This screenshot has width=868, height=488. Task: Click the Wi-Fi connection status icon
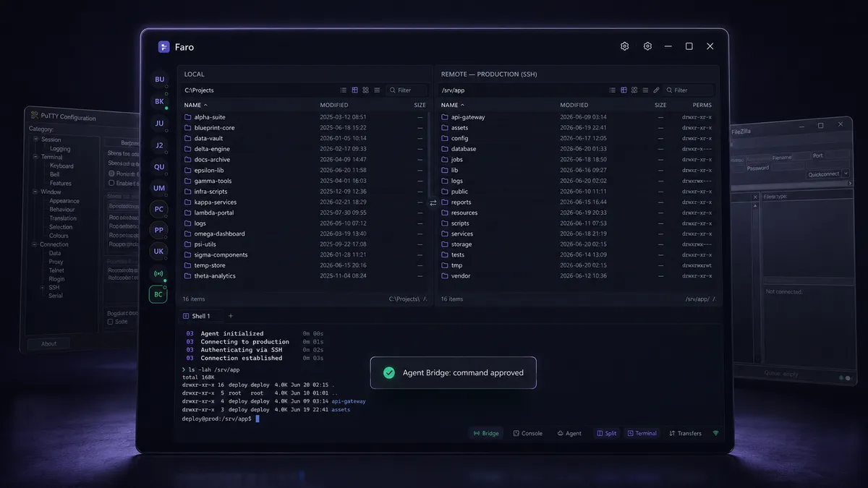point(716,433)
